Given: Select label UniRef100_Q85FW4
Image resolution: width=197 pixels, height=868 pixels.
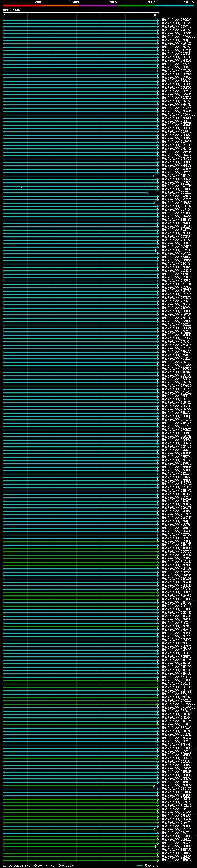Looking at the screenshot, I should (x=177, y=236).
